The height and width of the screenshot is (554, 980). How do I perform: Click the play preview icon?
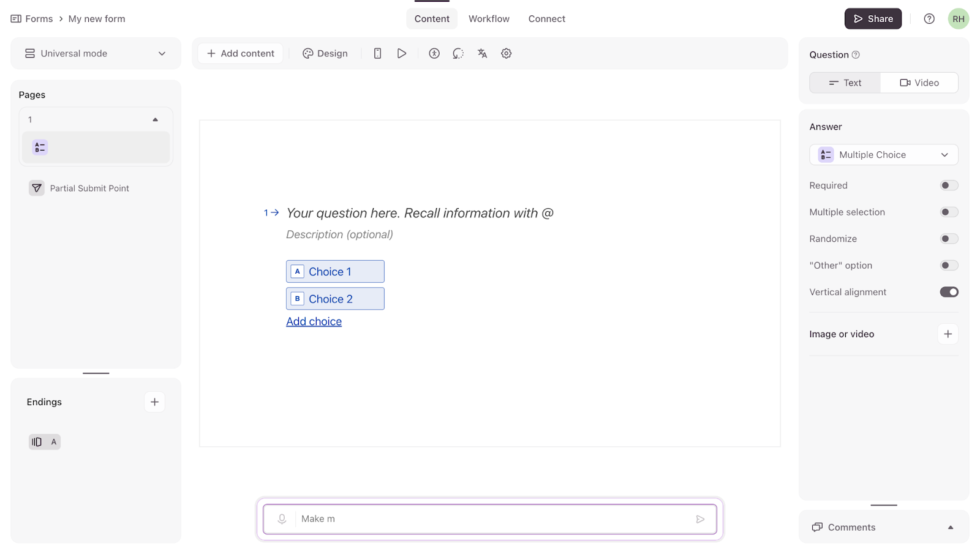(x=402, y=53)
